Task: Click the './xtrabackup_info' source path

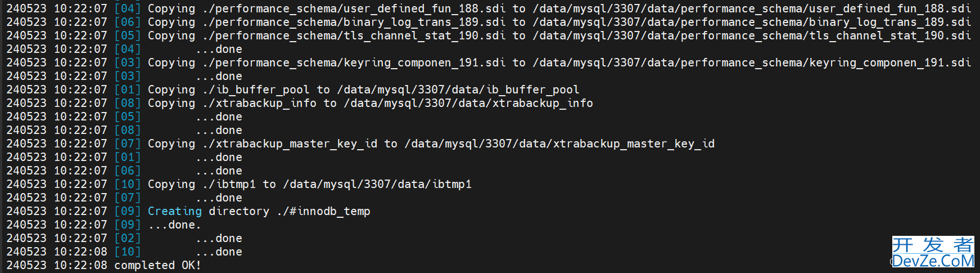Action: [259, 103]
